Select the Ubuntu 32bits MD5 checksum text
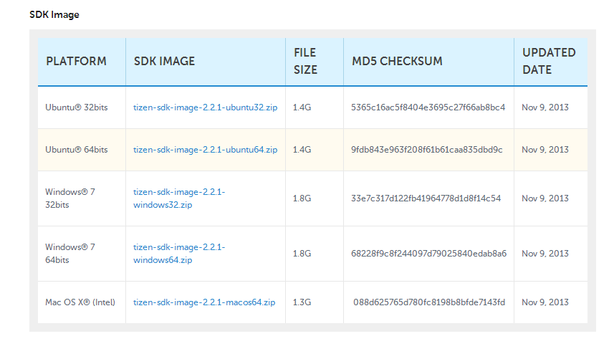 [x=428, y=107]
